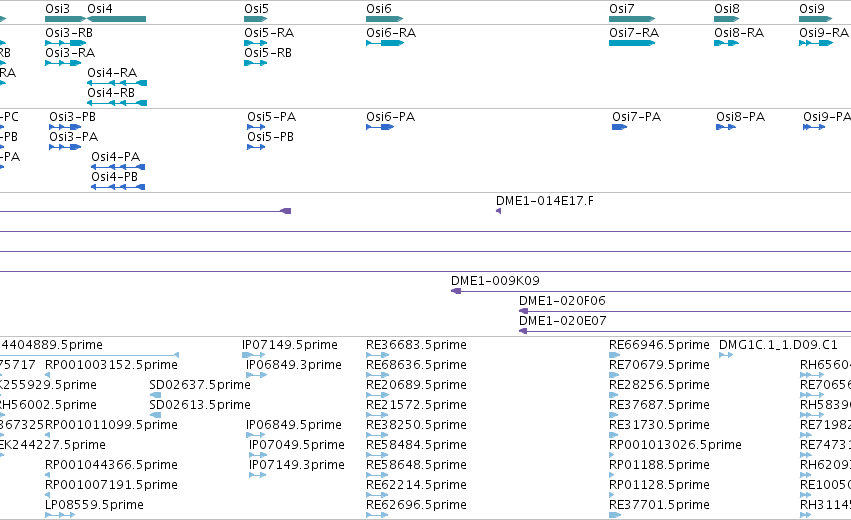
Task: Select the Osi6-RA transcript
Action: tap(385, 43)
